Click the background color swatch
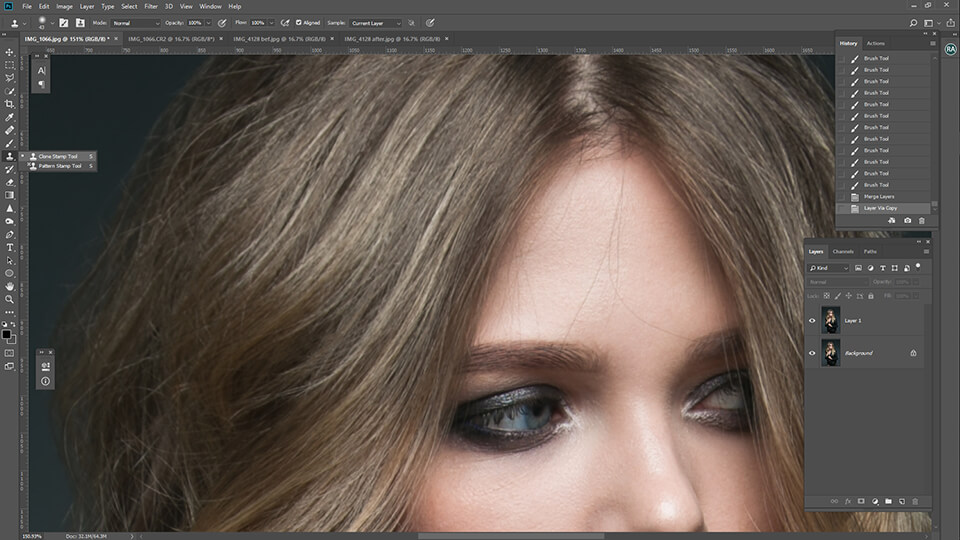This screenshot has width=960, height=540. (12, 340)
